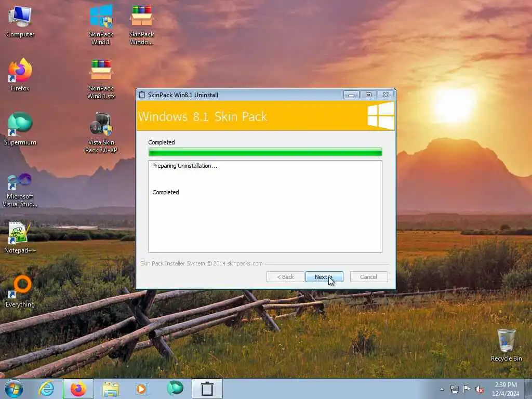Open the Computer desktop icon
This screenshot has height=399, width=532.
[20, 21]
